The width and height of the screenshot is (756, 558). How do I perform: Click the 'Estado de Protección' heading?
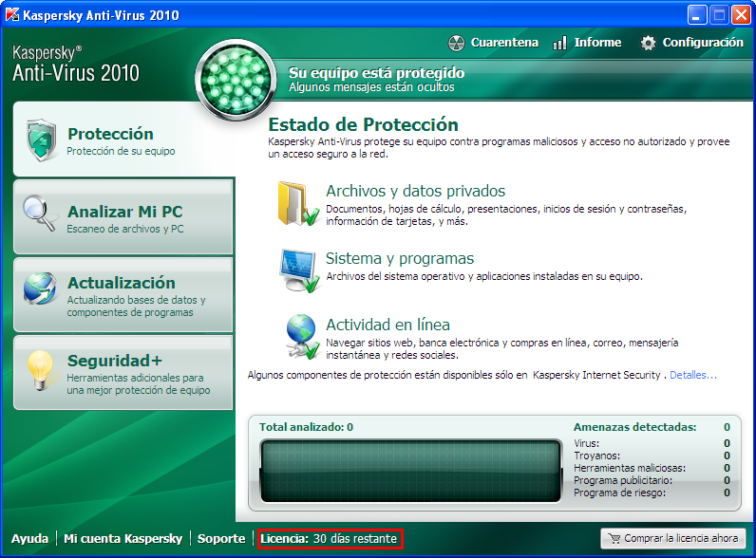(363, 125)
